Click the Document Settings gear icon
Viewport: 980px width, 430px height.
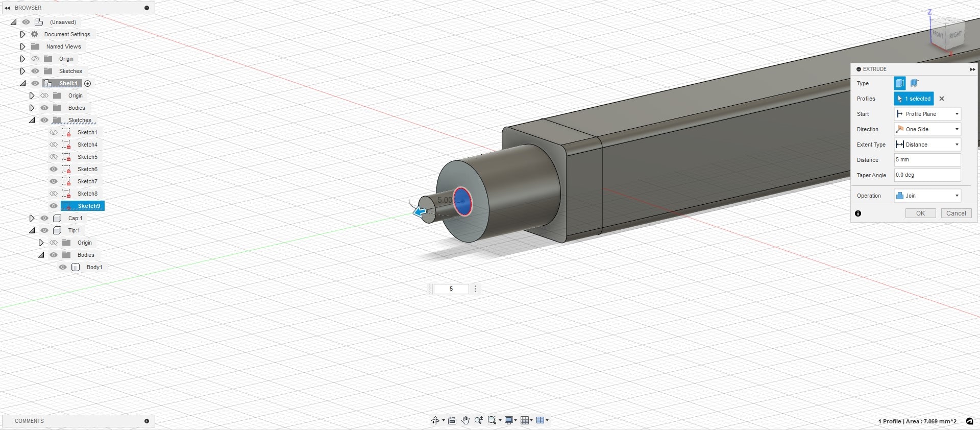tap(35, 34)
